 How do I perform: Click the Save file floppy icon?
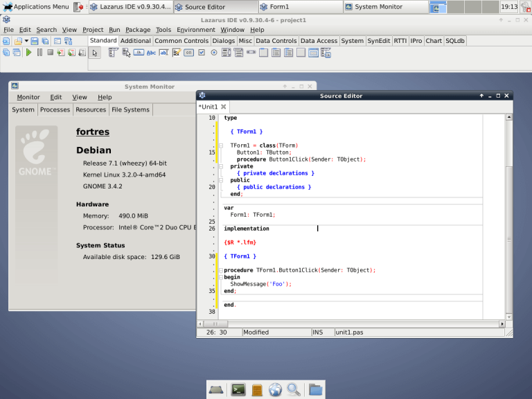34,41
